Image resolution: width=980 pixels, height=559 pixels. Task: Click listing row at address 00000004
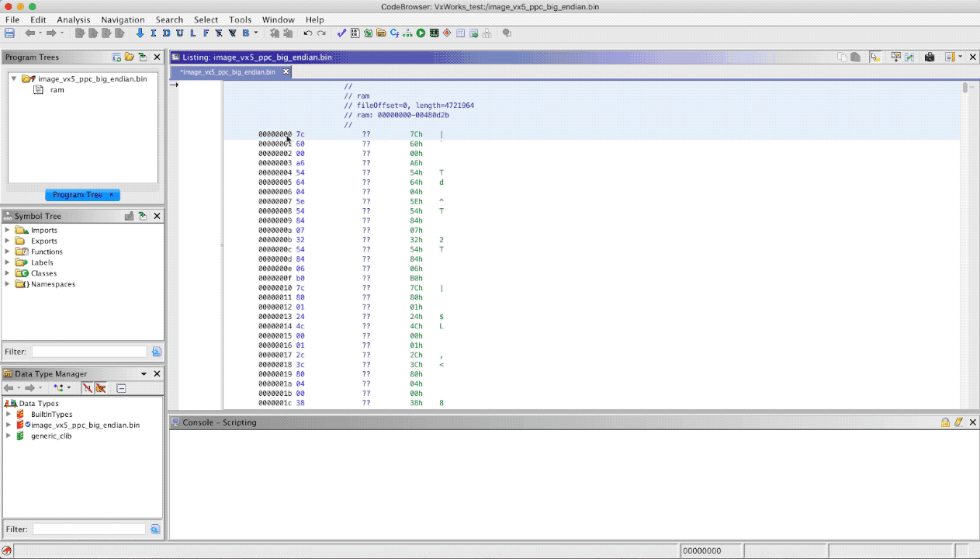(591, 172)
